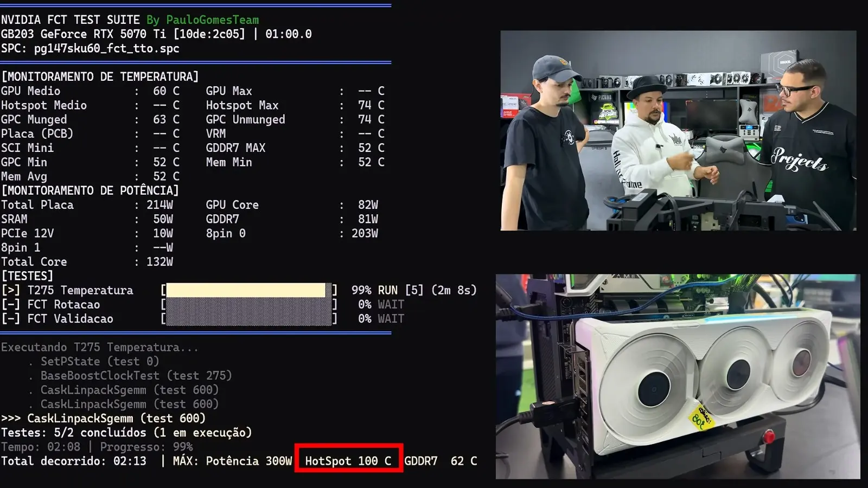Click the 'GPU Max' label
This screenshot has height=488, width=868.
[x=229, y=91]
